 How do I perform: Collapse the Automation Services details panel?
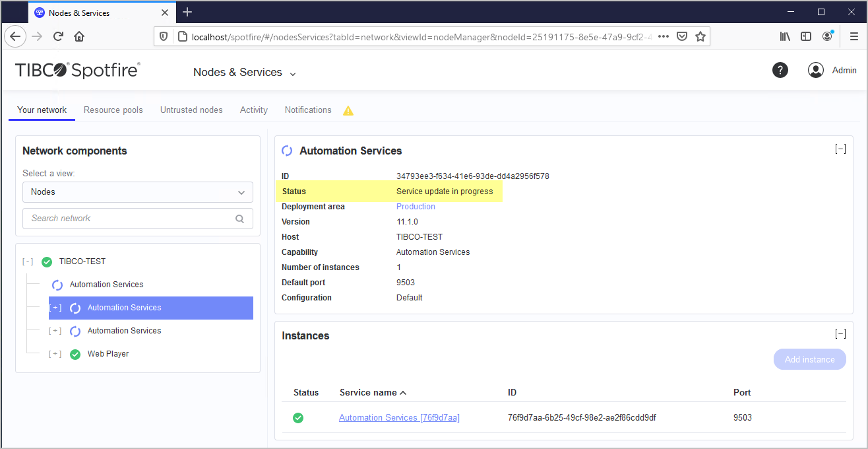pyautogui.click(x=840, y=149)
